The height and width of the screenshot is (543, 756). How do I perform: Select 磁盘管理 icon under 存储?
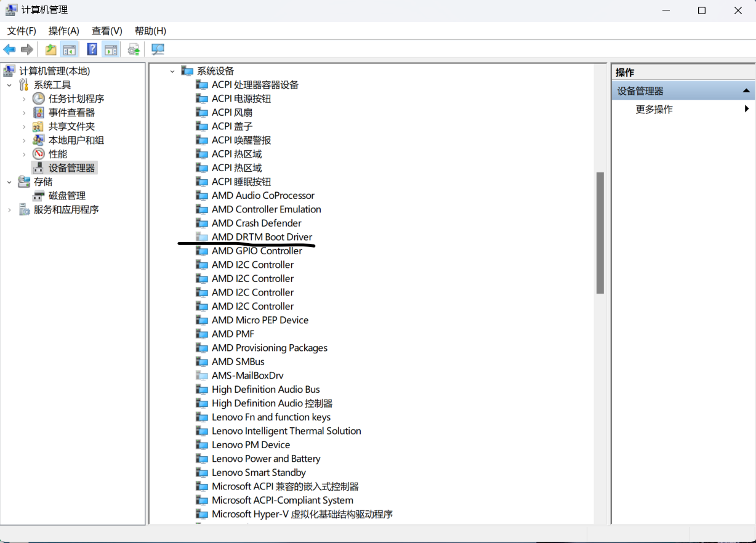point(39,196)
